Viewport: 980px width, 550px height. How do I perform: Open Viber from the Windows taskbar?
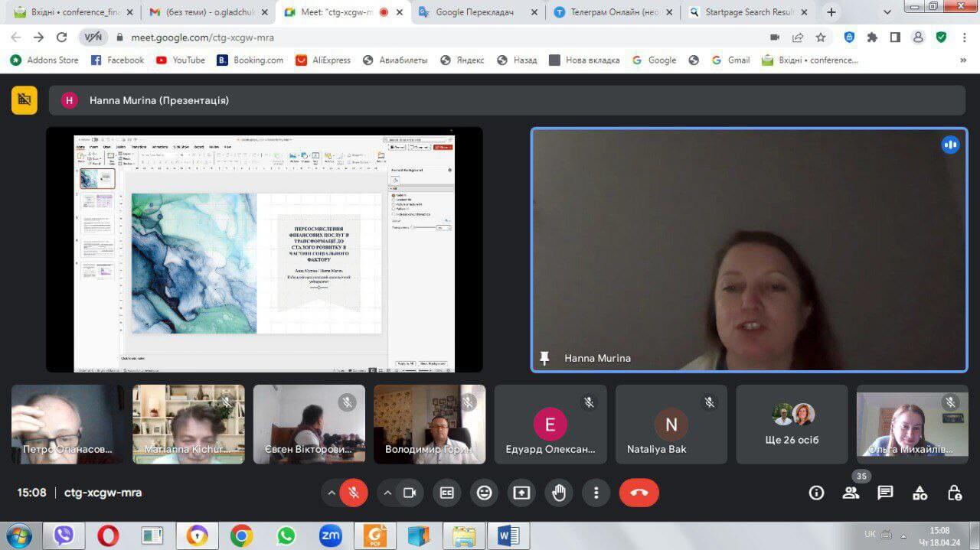[x=64, y=535]
